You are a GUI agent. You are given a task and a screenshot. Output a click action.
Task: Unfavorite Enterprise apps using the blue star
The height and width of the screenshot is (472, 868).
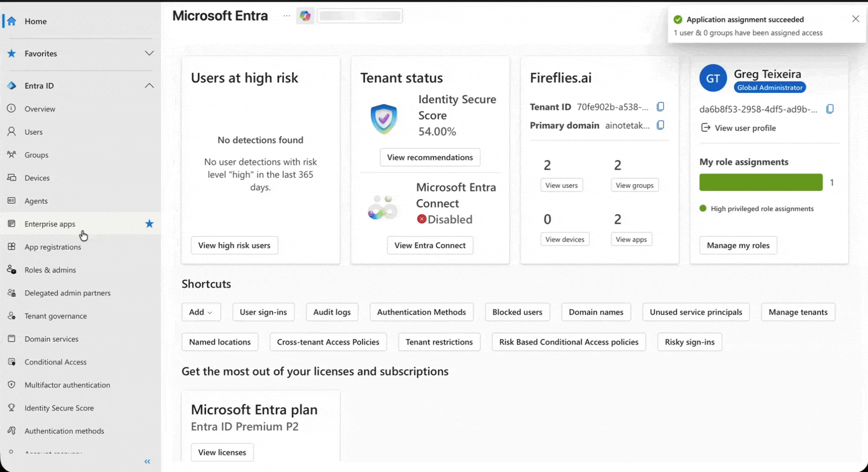[149, 224]
